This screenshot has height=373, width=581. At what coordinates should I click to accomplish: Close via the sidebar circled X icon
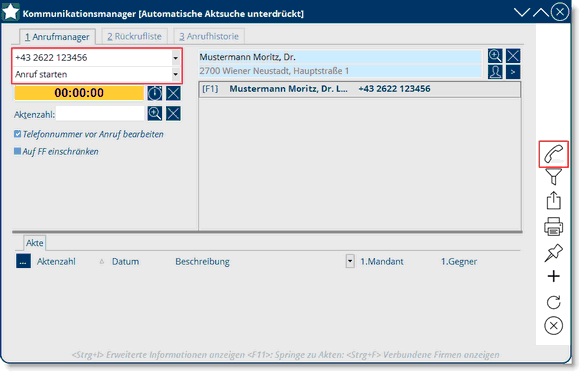coord(553,326)
